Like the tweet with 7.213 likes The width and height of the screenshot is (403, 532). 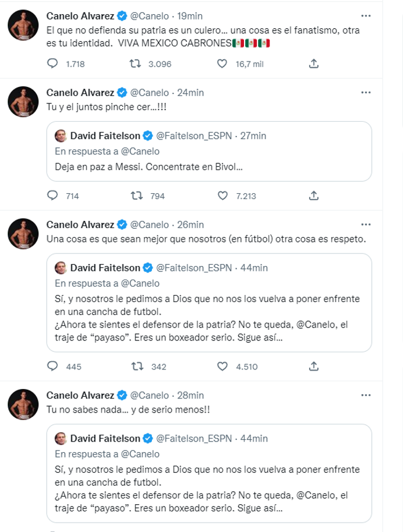(x=223, y=196)
